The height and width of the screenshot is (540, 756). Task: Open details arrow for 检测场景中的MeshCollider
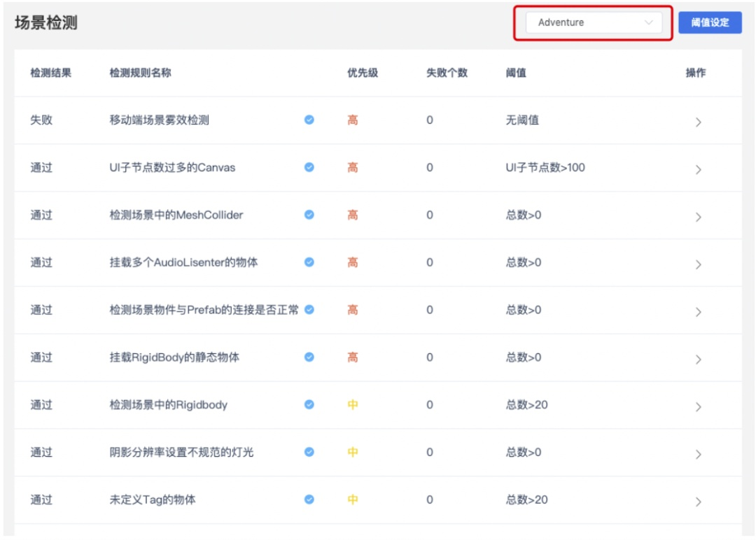(698, 217)
